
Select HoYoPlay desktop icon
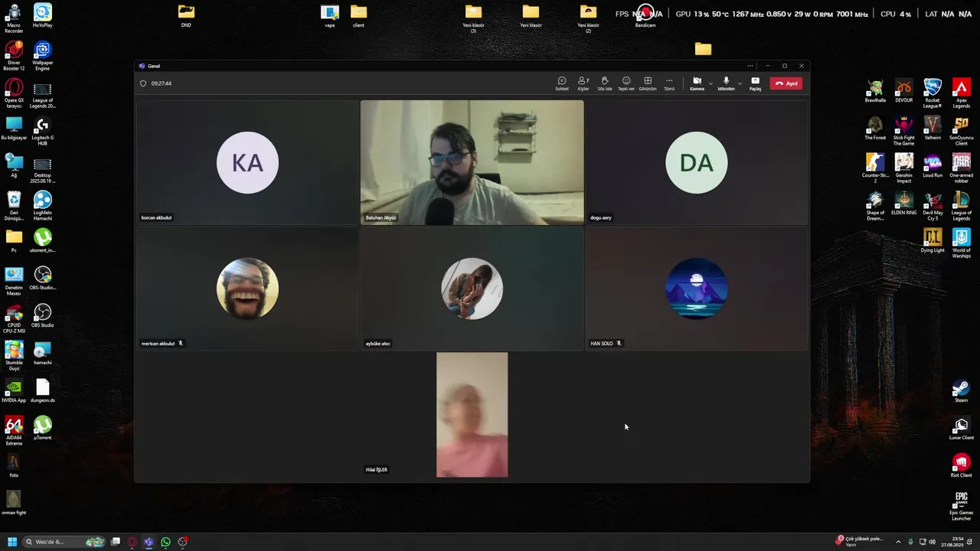coord(42,15)
